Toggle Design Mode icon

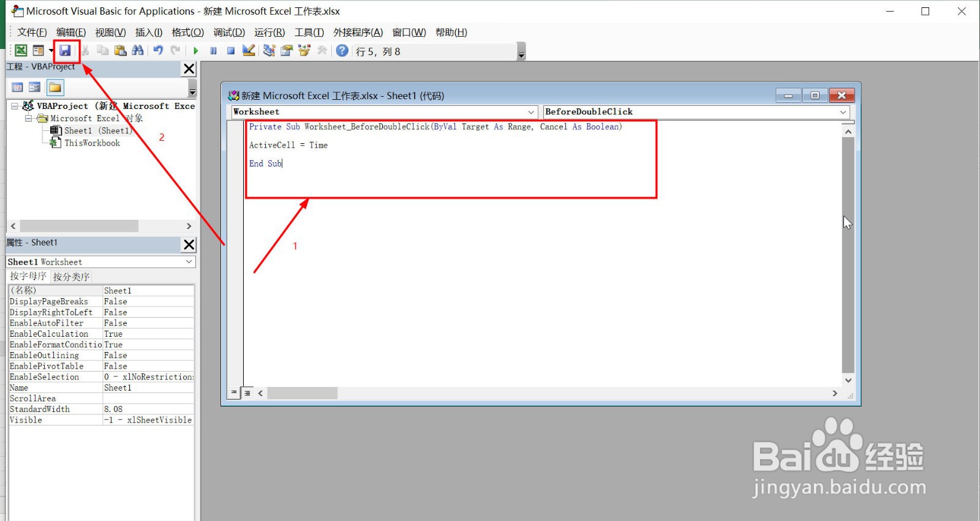pyautogui.click(x=249, y=51)
